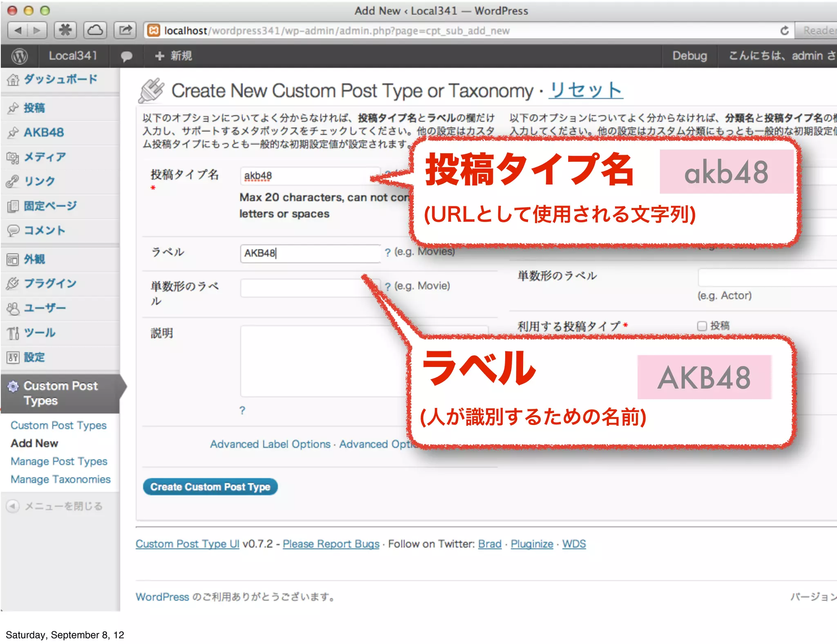Click the 単数形のラベル input for post type
Viewport: 837px width, 644px height.
[x=310, y=288]
